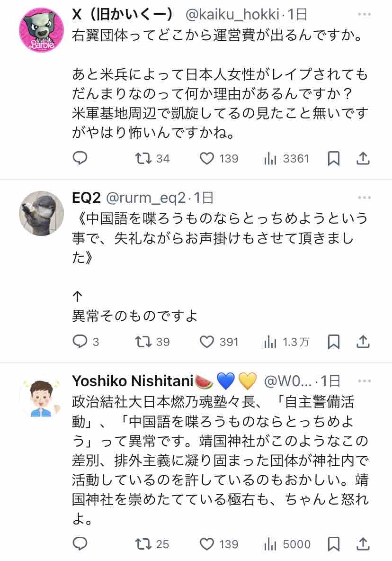Reply to kaiku_hokki's tweet

click(80, 158)
